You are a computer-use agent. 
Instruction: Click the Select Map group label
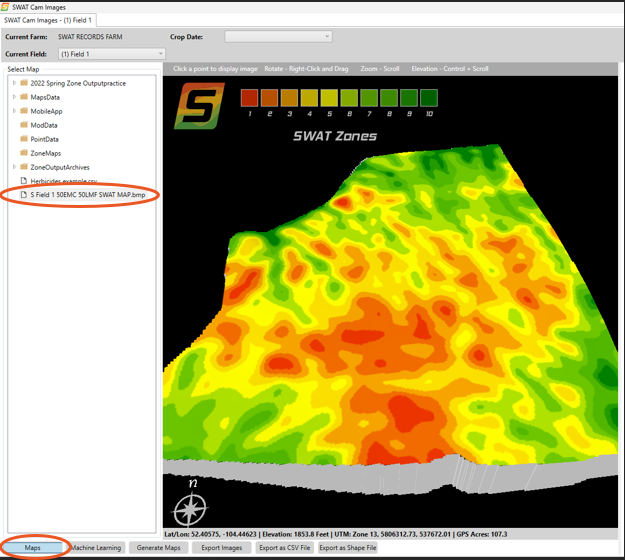23,69
